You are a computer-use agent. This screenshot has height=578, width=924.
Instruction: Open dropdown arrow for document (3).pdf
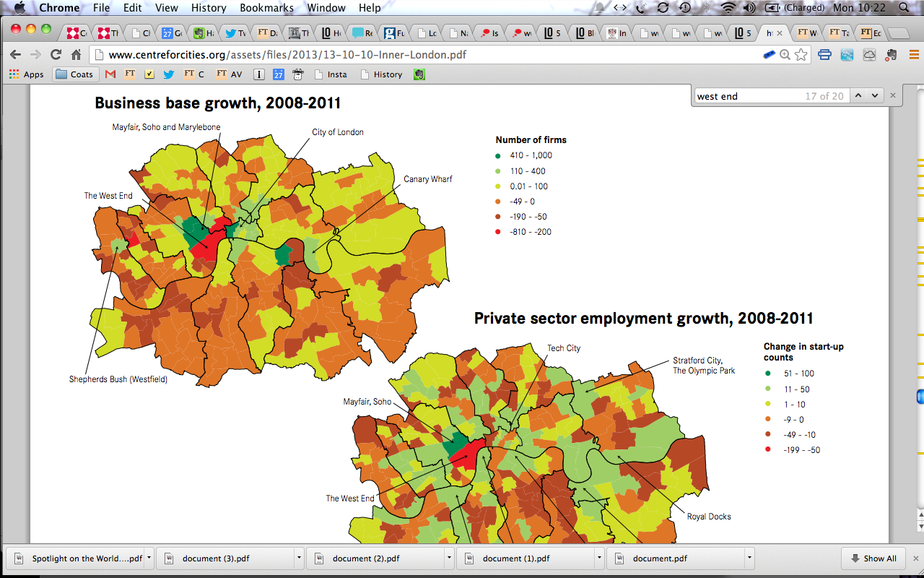(x=299, y=558)
